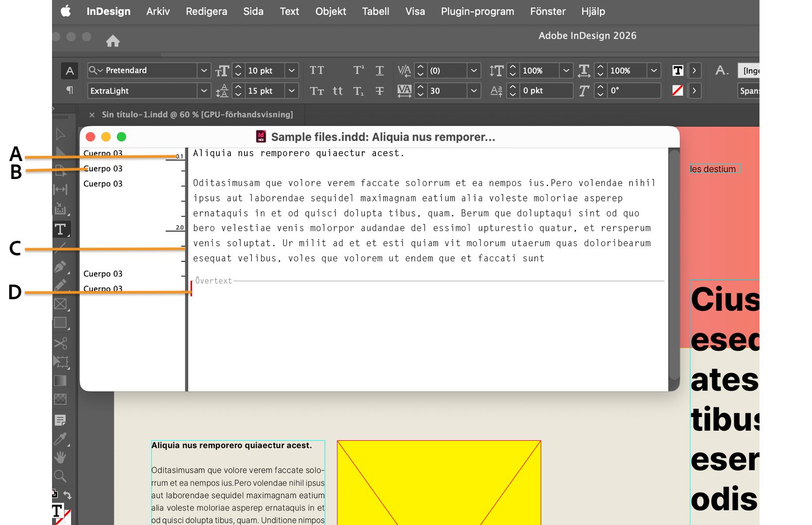
Task: Swap fill and stroke arrows
Action: (x=68, y=495)
